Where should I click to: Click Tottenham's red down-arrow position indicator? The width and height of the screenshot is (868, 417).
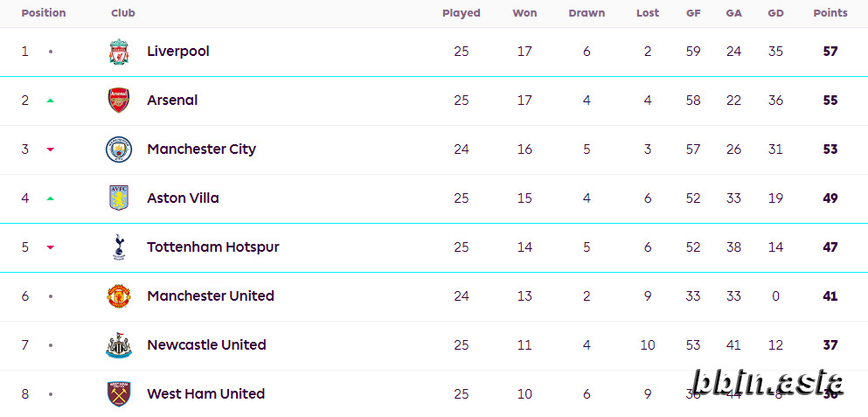[x=51, y=247]
